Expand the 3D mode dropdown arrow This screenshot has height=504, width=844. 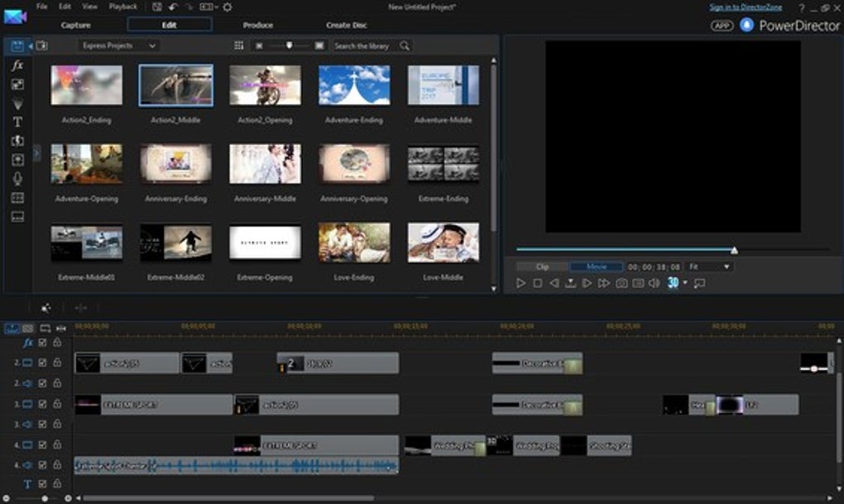(x=685, y=283)
